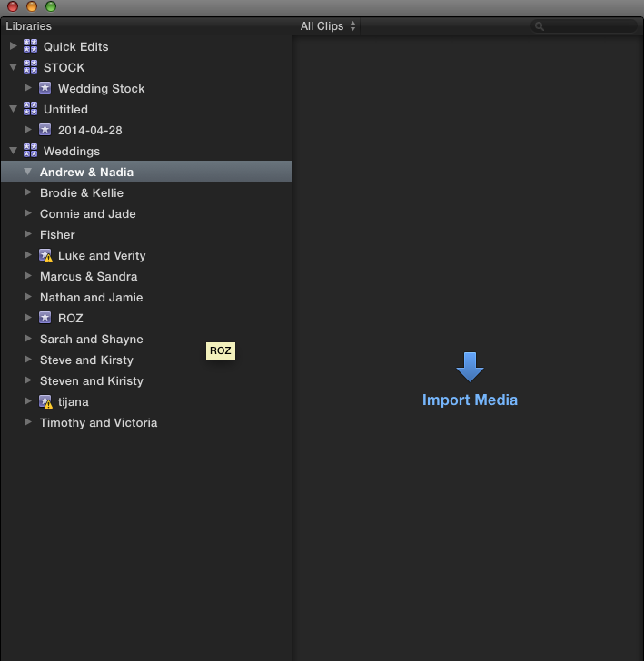The width and height of the screenshot is (644, 661).
Task: Click the Untitled library icon
Action: coord(30,109)
